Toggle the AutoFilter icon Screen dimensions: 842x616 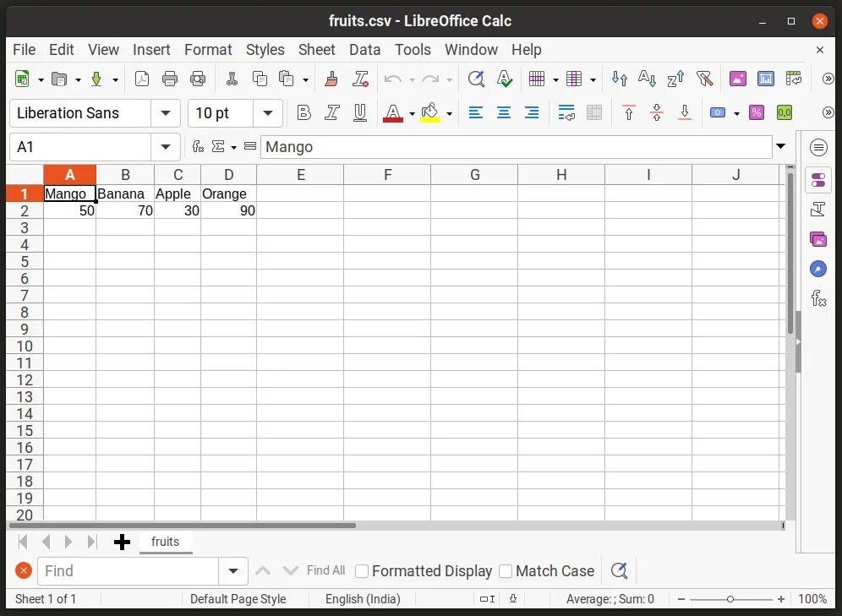pyautogui.click(x=704, y=79)
